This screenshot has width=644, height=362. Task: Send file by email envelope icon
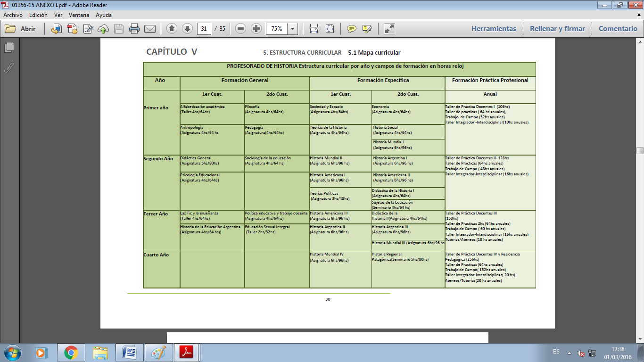point(150,29)
